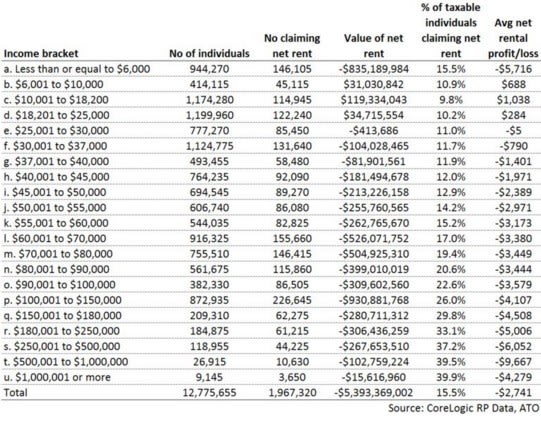Click the 'Value of net rent' header
The image size is (541, 421).
(373, 46)
